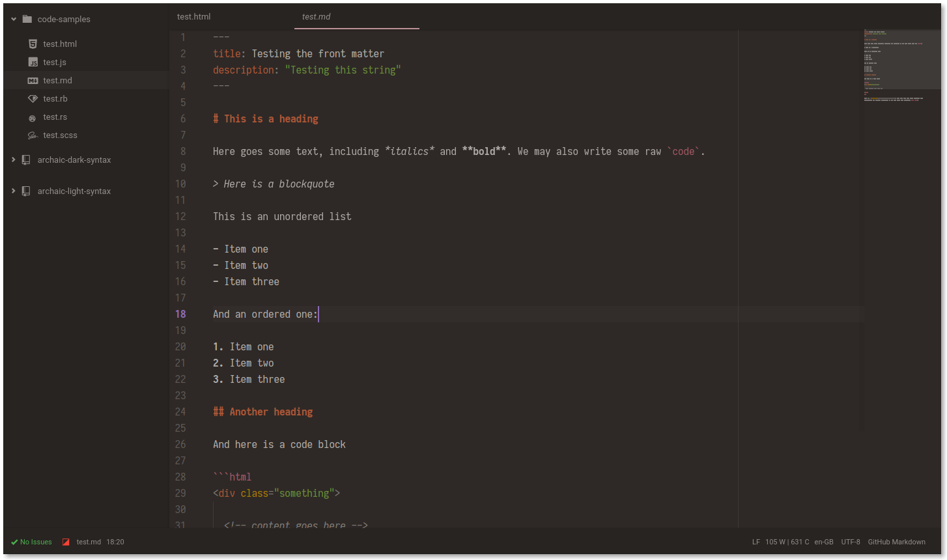Open test.js in the tree view

coord(55,62)
